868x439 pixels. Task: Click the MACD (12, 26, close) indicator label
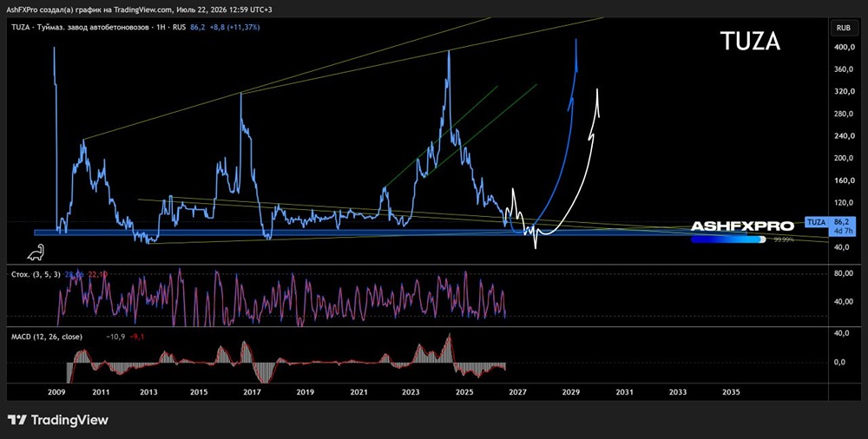[47, 337]
